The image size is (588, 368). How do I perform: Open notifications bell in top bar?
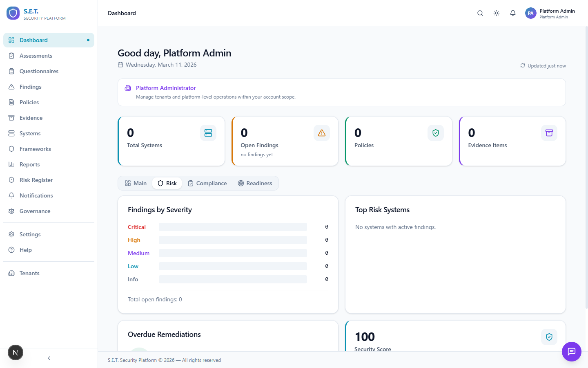513,13
